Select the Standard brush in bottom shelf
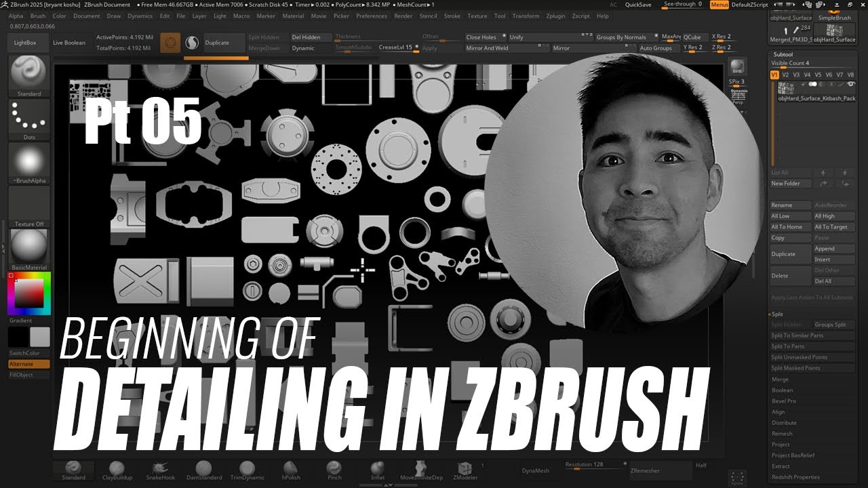This screenshot has width=868, height=488. [73, 470]
